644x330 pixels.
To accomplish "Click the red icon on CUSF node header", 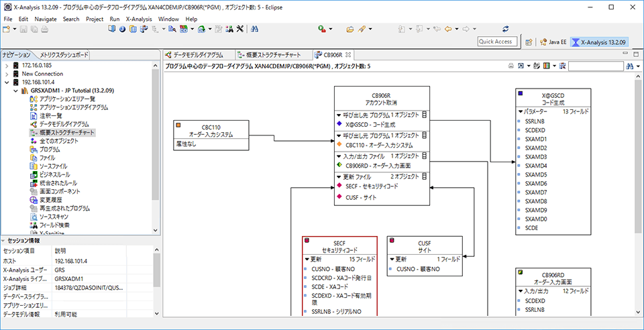I will pos(392,241).
